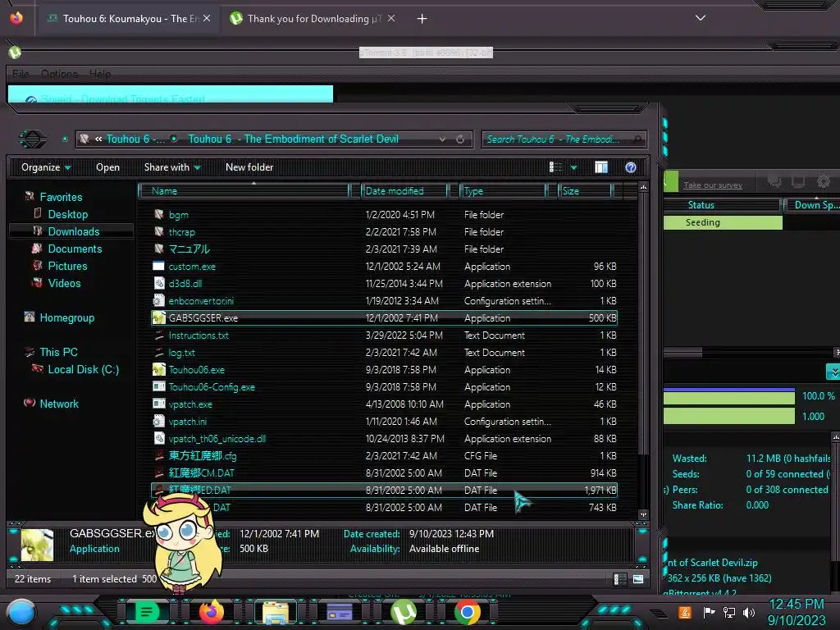Expand the address bar history dropdown
840x630 pixels.
[x=442, y=139]
